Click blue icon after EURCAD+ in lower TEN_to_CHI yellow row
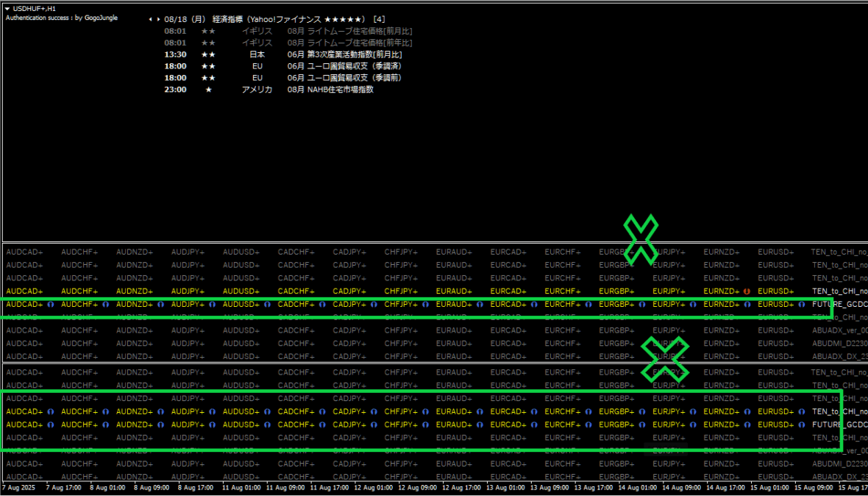868x496 pixels. (x=533, y=411)
